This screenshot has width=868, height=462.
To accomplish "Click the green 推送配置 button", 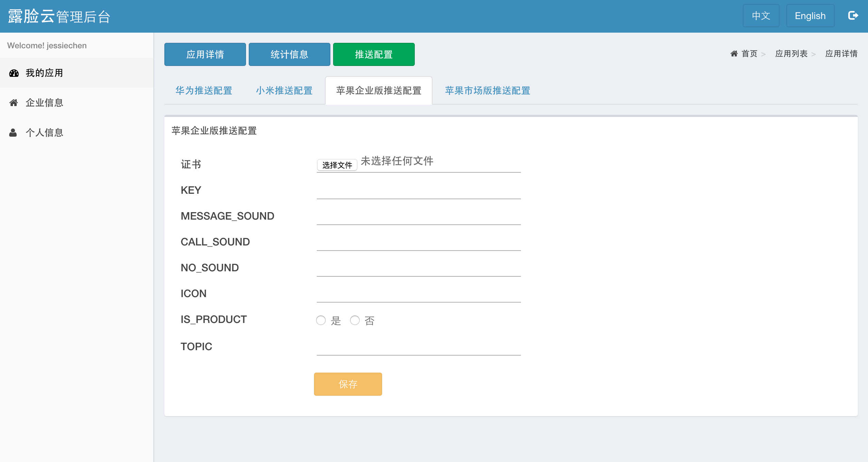I will [x=374, y=54].
